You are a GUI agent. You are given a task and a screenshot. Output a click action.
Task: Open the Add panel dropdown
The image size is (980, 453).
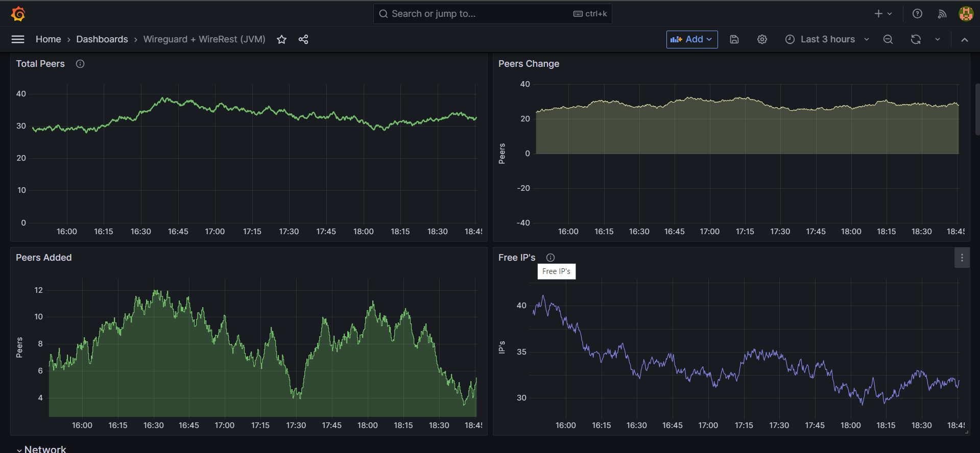click(691, 39)
